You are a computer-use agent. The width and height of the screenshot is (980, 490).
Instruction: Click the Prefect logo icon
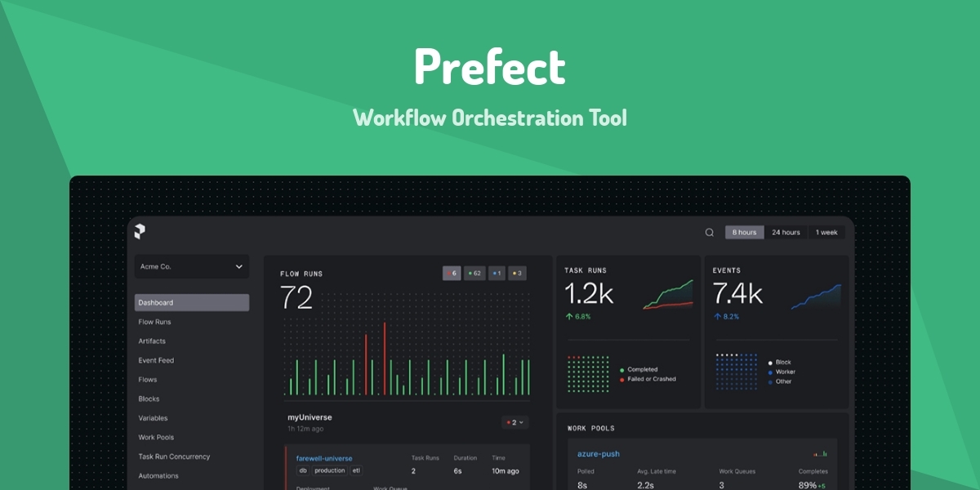point(140,232)
